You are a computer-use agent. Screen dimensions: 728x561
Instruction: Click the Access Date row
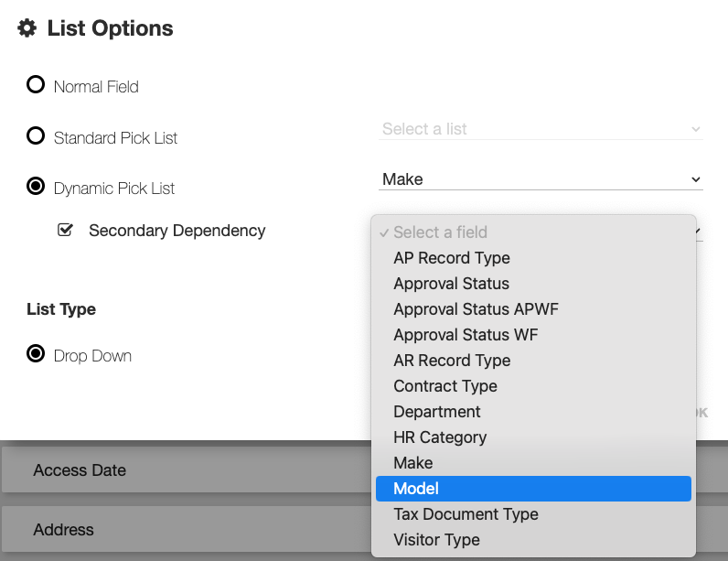coord(183,470)
